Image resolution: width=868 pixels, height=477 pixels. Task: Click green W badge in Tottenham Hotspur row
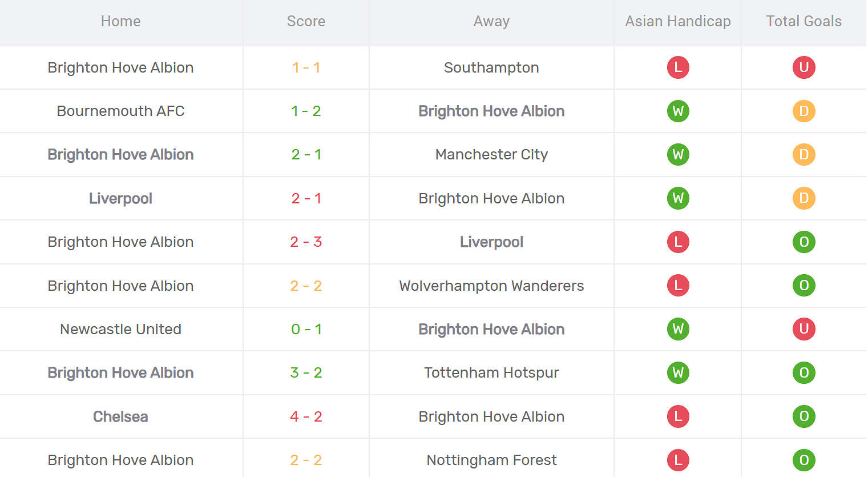tap(678, 372)
